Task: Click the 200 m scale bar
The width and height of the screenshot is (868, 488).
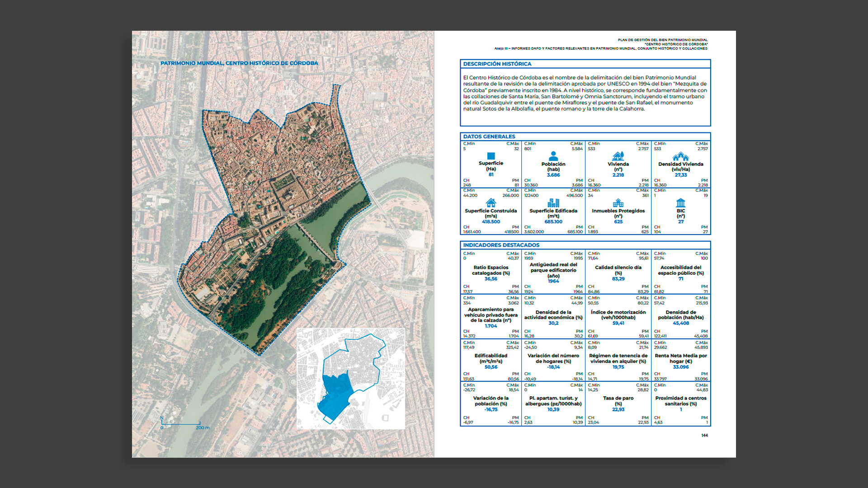Action: (x=181, y=423)
